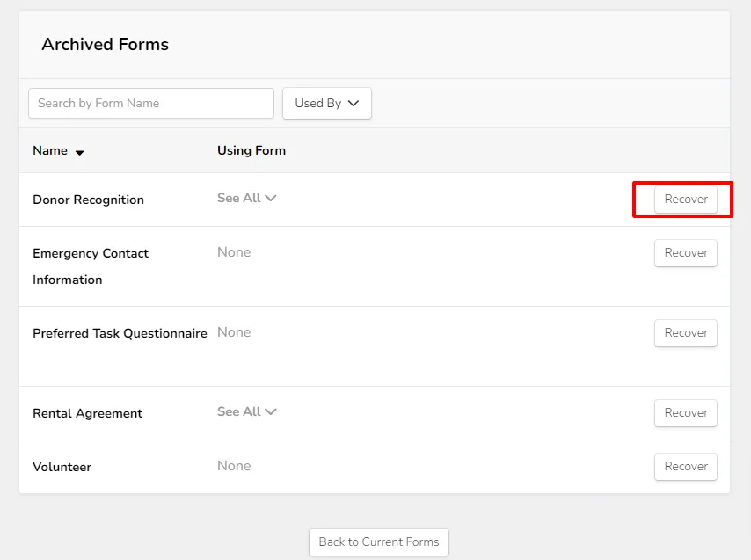
Task: Select the Donor Recognition form name
Action: 88,200
